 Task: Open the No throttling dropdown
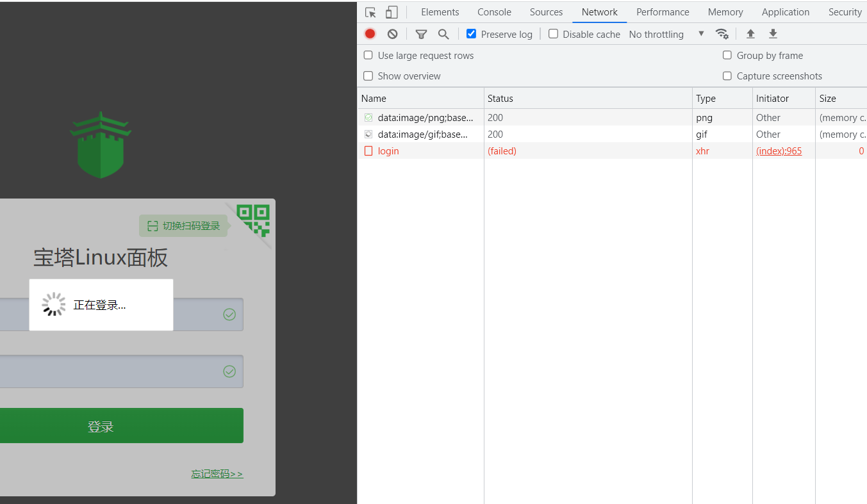tap(666, 35)
